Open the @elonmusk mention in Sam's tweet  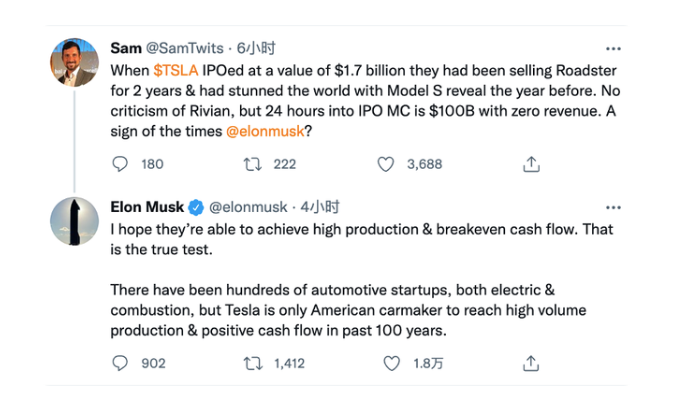265,131
